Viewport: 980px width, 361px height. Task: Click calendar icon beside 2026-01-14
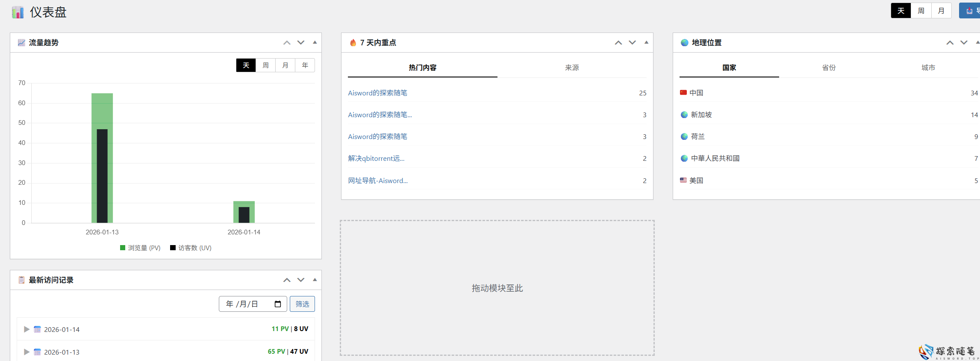click(37, 329)
